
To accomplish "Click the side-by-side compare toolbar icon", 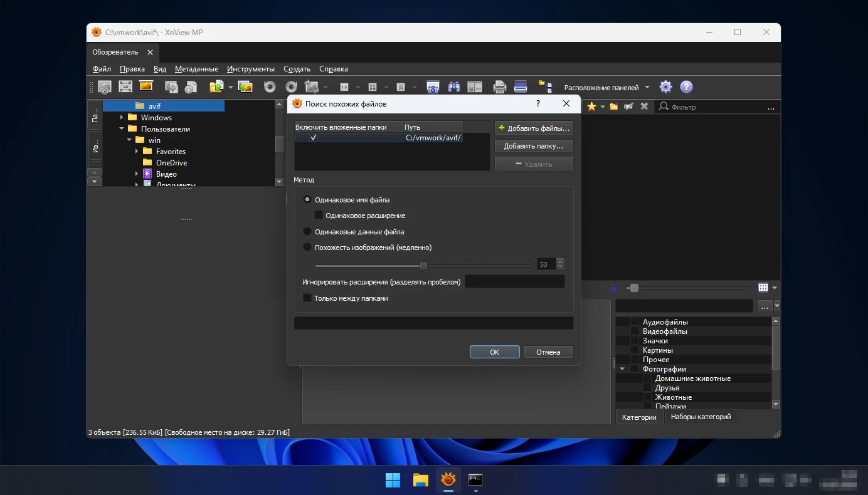I will 475,87.
